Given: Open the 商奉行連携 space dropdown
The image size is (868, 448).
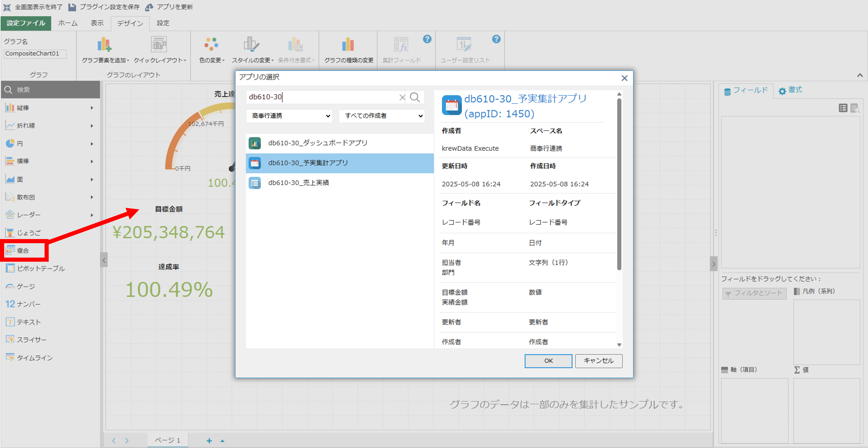Looking at the screenshot, I should point(289,116).
